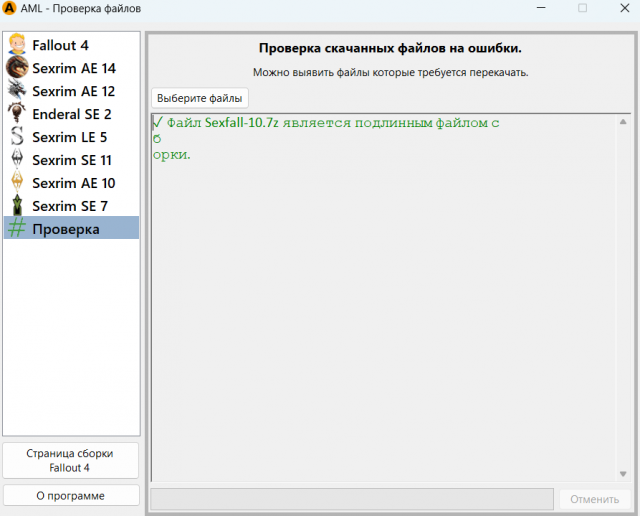Image resolution: width=640 pixels, height=516 pixels.
Task: Click the Sexrim LE 5 logo icon
Action: click(x=17, y=137)
